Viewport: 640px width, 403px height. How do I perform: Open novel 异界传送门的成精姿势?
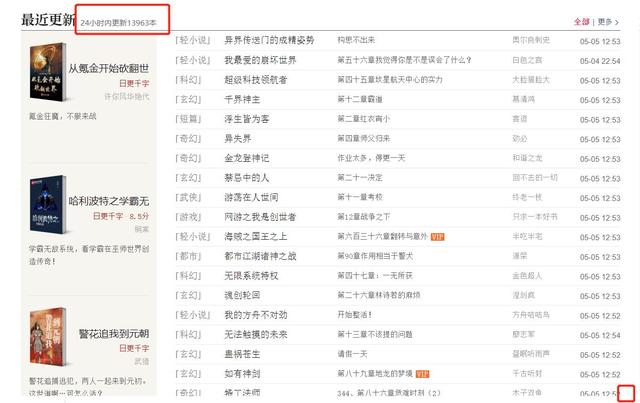(x=269, y=40)
